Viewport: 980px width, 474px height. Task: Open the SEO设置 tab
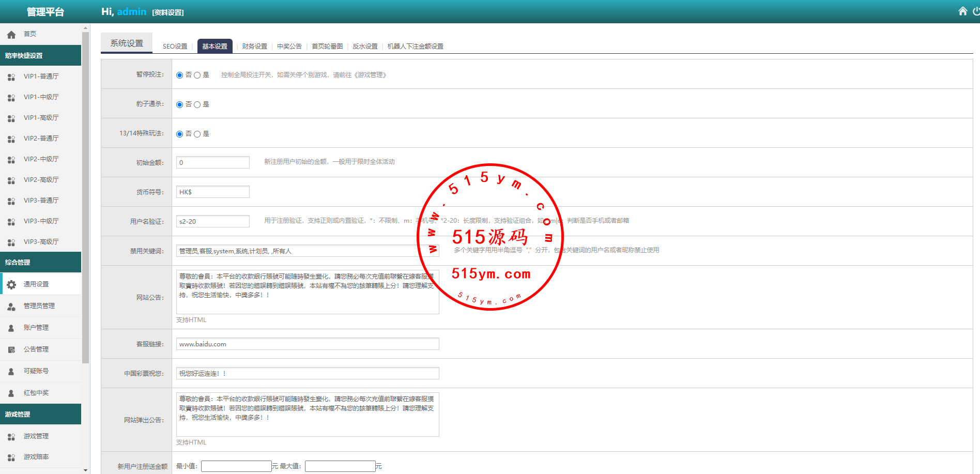175,47
